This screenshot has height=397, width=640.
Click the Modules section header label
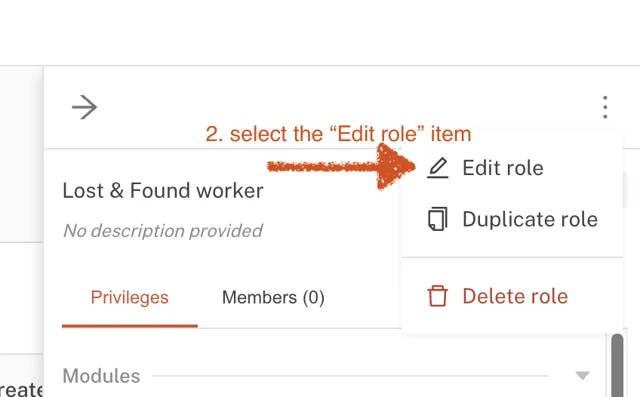pyautogui.click(x=101, y=376)
